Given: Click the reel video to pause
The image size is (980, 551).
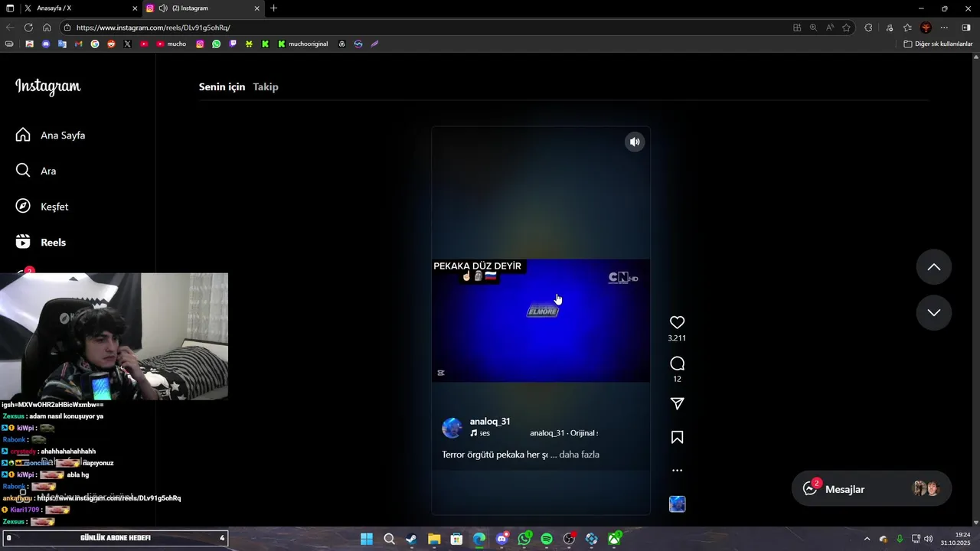Looking at the screenshot, I should [x=541, y=320].
